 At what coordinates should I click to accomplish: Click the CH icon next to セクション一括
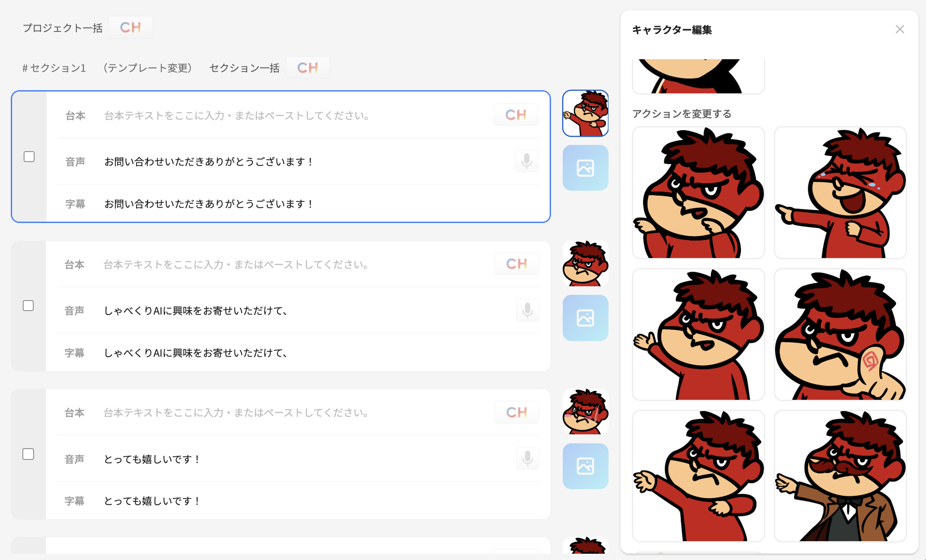(308, 67)
